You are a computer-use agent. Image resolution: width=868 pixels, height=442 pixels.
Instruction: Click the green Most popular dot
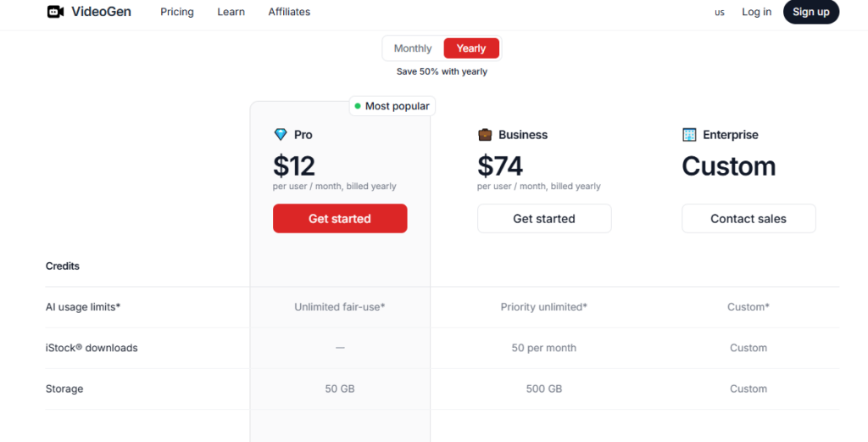pos(358,106)
